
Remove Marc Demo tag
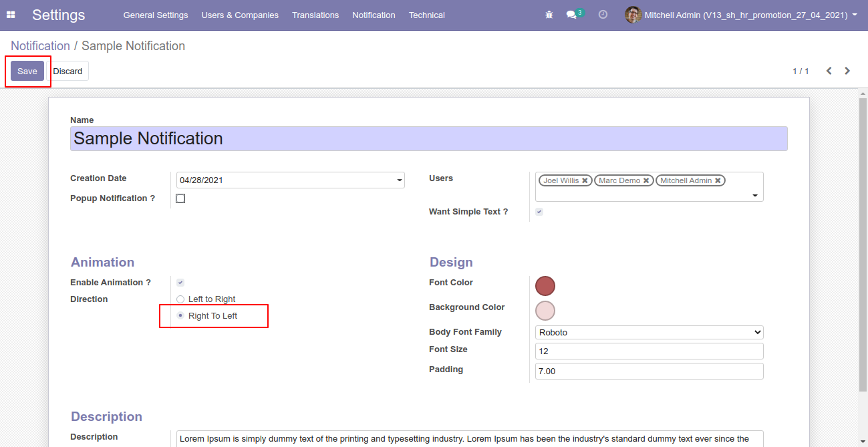pos(646,180)
